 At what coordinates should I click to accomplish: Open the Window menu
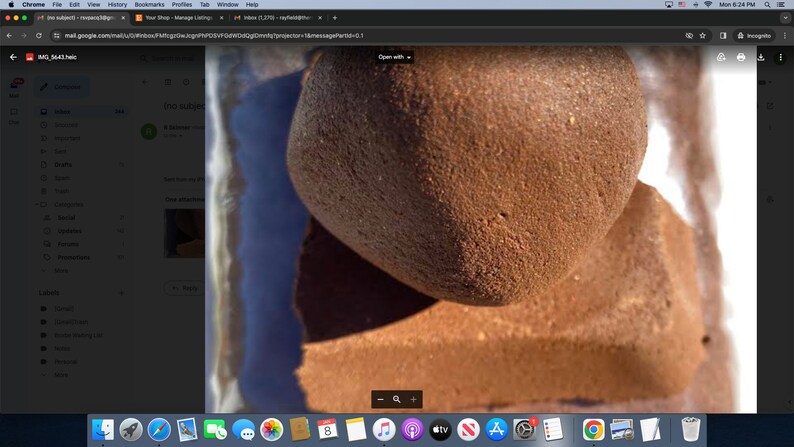[x=227, y=5]
